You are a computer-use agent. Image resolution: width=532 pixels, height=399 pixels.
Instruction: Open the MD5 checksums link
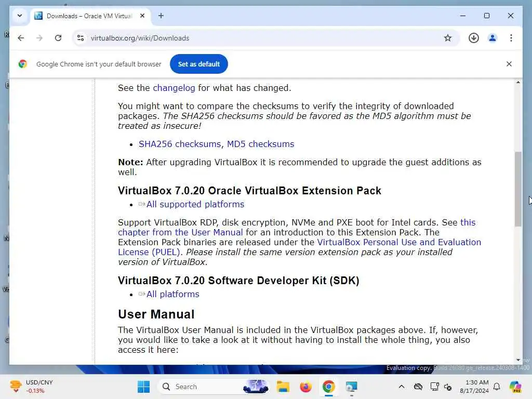(x=261, y=144)
